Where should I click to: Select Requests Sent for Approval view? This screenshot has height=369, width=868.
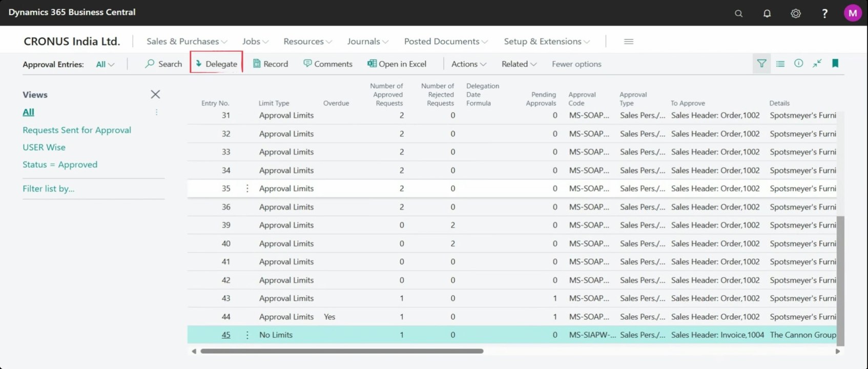[77, 130]
